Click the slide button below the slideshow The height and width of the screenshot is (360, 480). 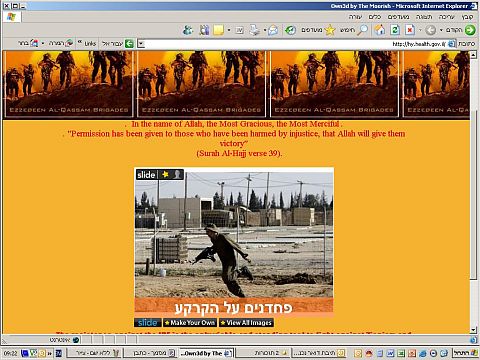click(x=148, y=322)
